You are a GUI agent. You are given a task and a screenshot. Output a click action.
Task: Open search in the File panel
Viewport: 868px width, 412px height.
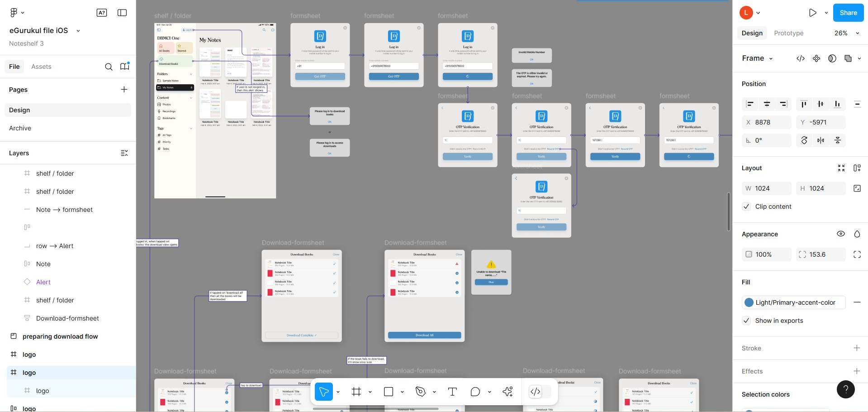coord(109,67)
